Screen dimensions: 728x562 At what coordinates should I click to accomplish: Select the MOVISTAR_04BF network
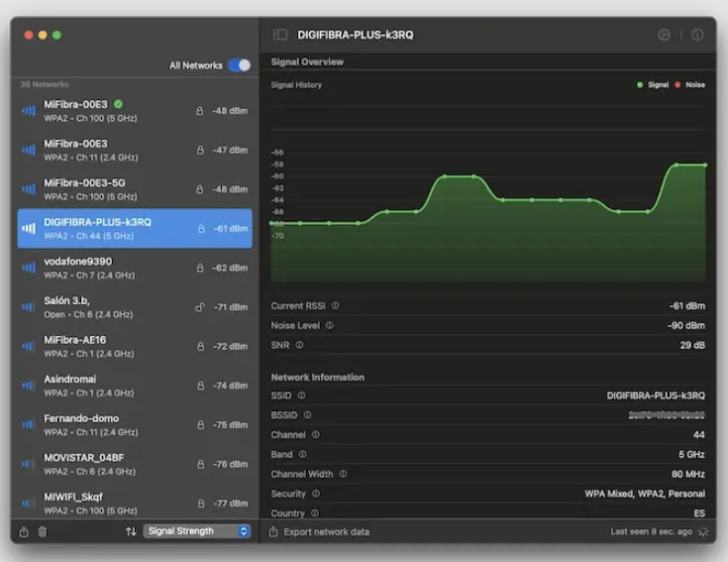click(135, 464)
